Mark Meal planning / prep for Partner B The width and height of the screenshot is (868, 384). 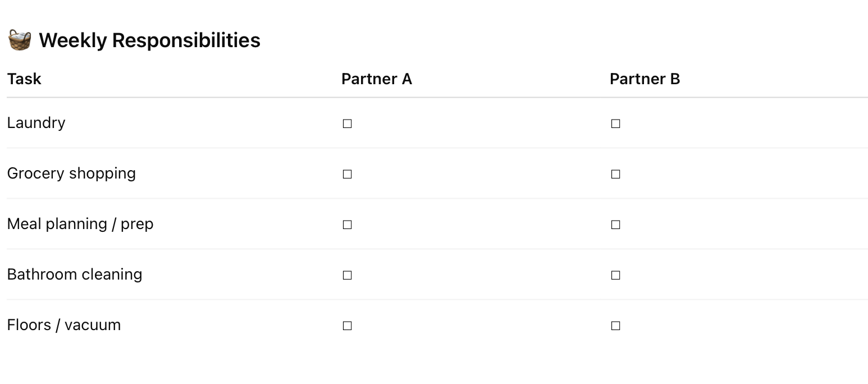tap(615, 225)
